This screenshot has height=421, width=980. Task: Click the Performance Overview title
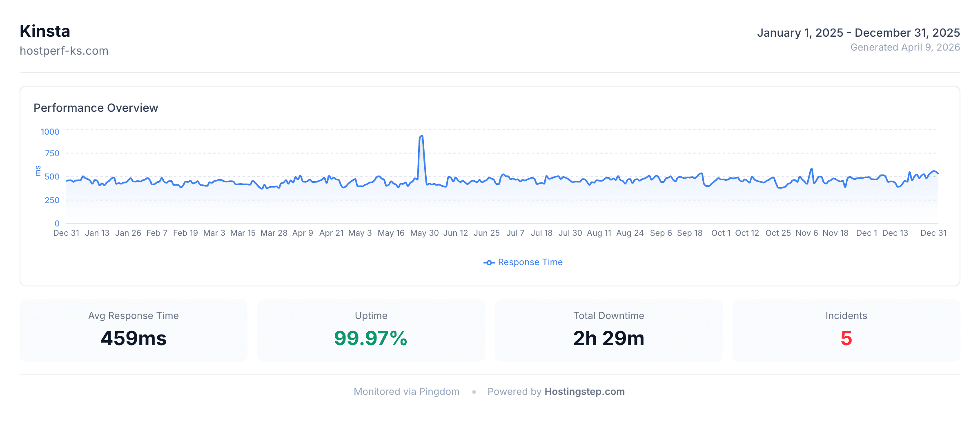pyautogui.click(x=96, y=108)
